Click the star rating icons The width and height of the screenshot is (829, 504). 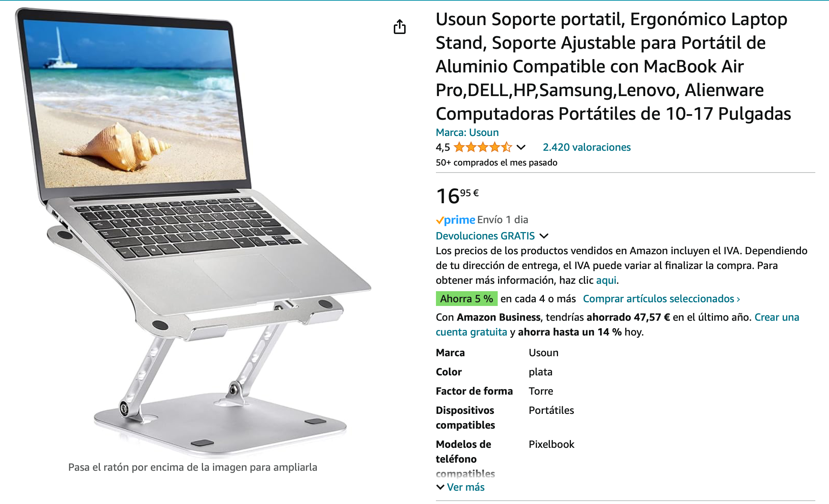[483, 147]
